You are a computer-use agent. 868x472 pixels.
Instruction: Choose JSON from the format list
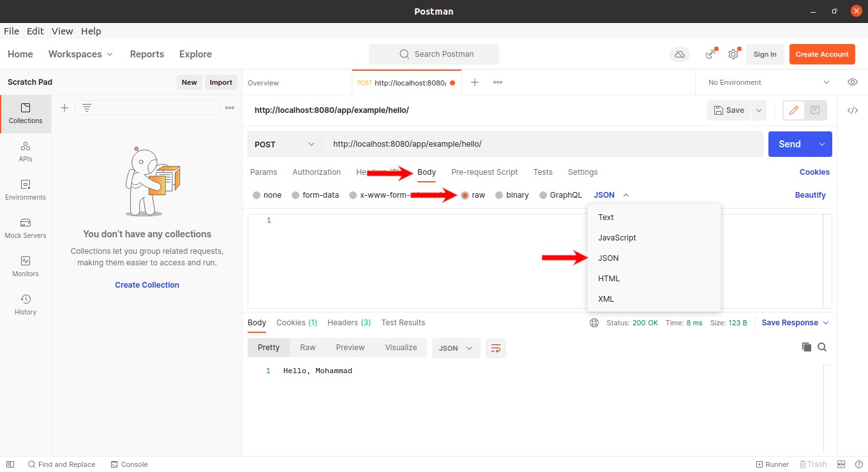pos(654,258)
